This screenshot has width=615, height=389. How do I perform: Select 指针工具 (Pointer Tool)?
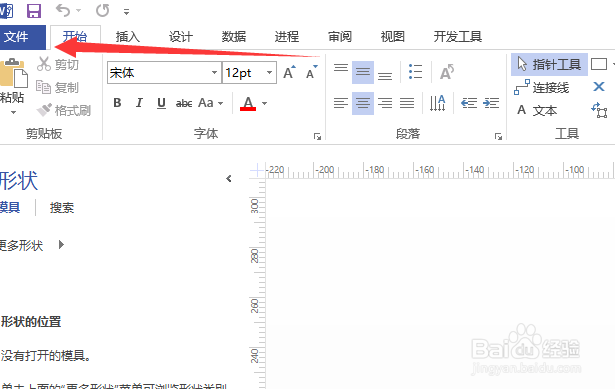(x=549, y=64)
